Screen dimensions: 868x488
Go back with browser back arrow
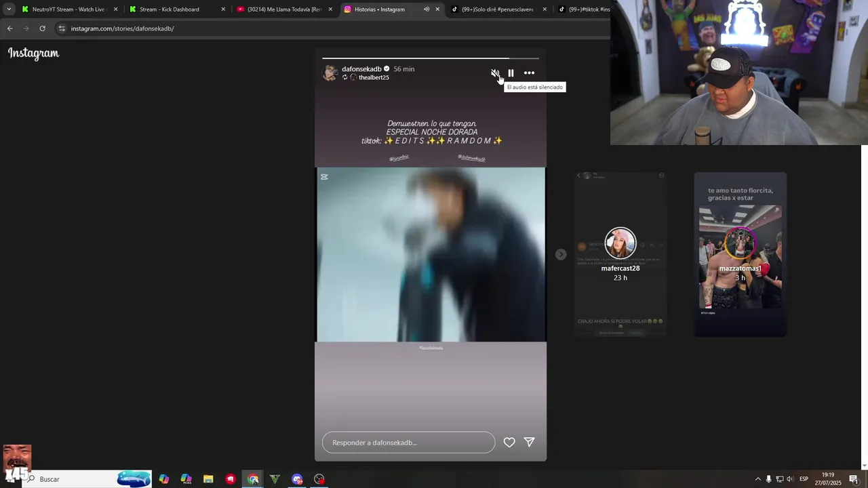point(9,28)
